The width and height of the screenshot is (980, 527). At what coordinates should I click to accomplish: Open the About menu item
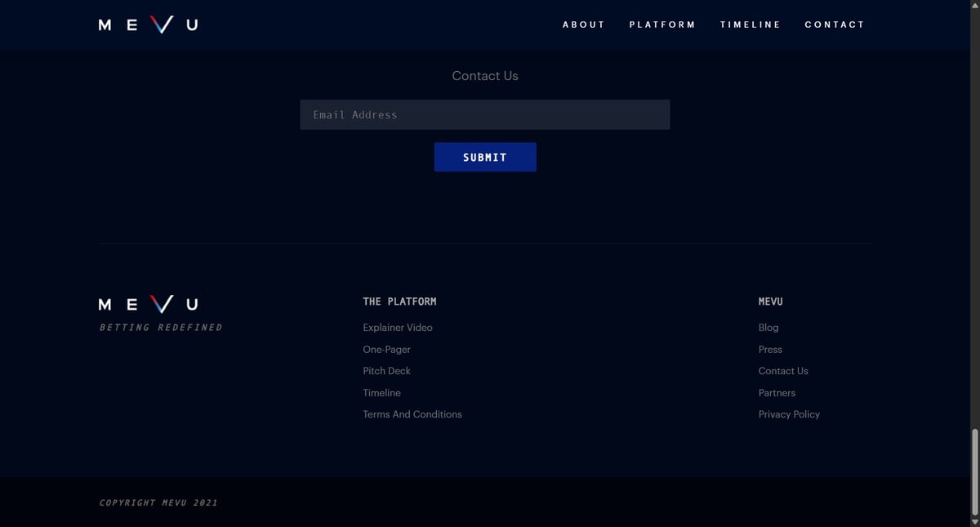tap(584, 25)
